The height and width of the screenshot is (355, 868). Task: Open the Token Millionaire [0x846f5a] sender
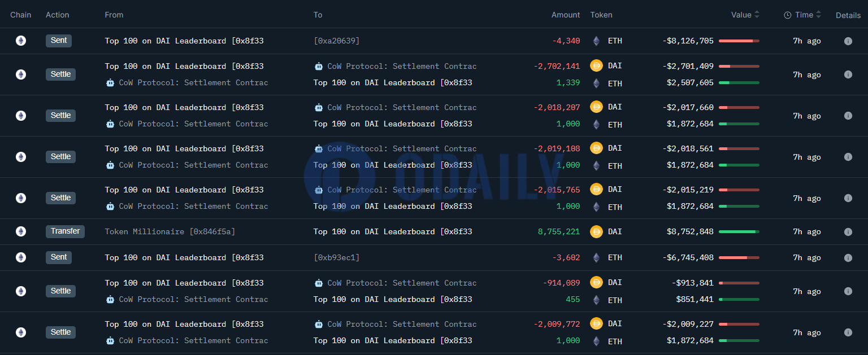pos(171,231)
